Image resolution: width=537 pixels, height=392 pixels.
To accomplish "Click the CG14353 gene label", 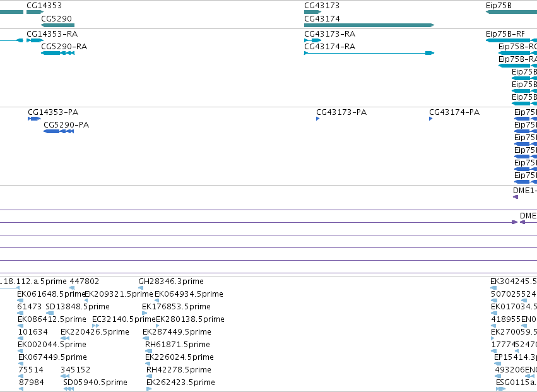I will pyautogui.click(x=44, y=6).
